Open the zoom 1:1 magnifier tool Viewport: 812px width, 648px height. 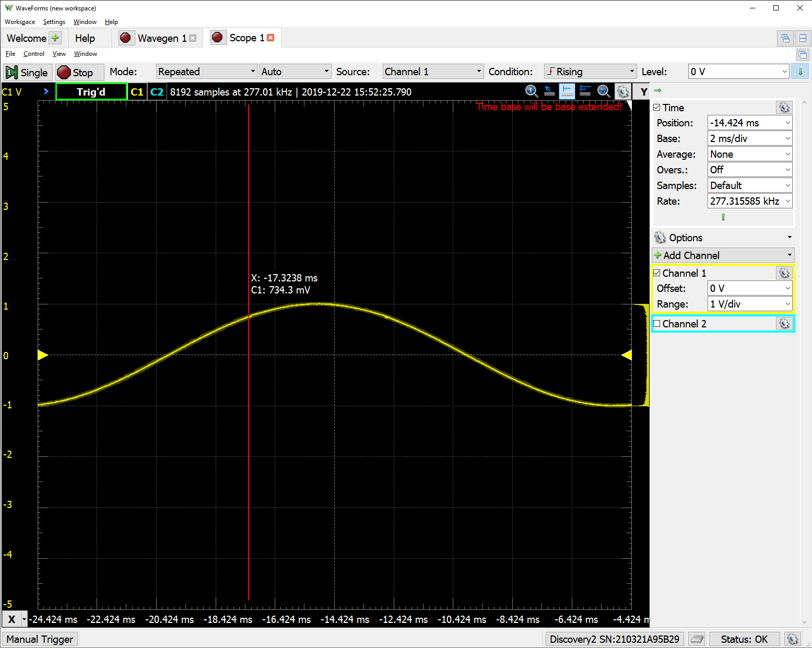point(532,91)
